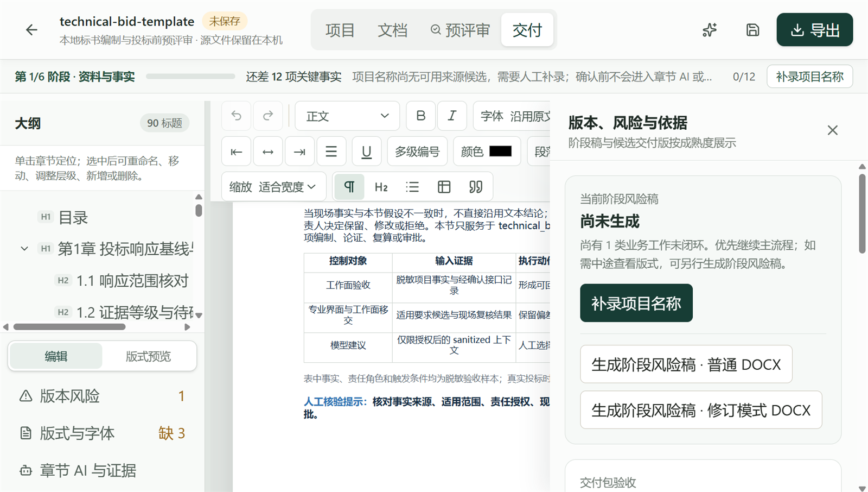Click 生成阶段风险稿 · 普通 DOCX

click(x=686, y=364)
